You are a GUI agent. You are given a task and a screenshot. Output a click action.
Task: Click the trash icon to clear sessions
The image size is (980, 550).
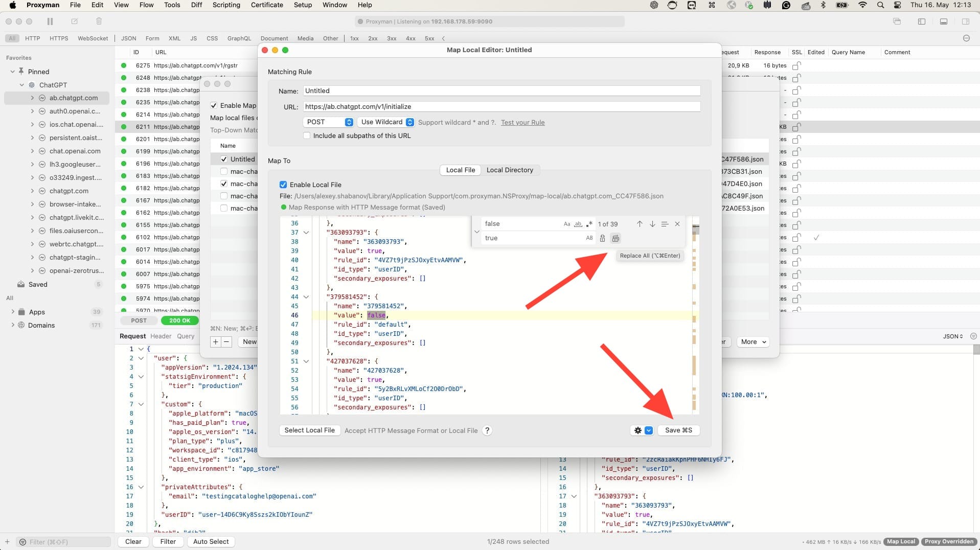click(x=99, y=21)
